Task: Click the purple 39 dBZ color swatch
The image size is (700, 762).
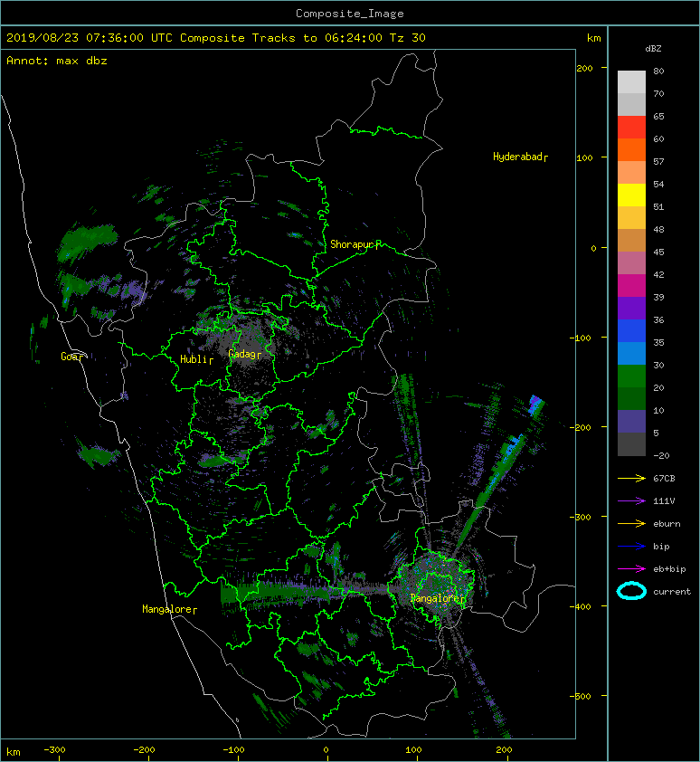Action: click(x=631, y=308)
